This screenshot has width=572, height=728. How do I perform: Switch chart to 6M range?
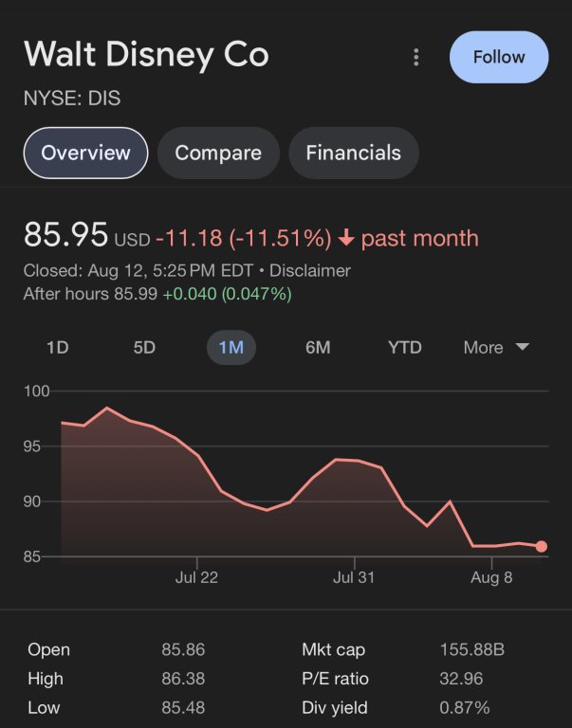pyautogui.click(x=318, y=348)
